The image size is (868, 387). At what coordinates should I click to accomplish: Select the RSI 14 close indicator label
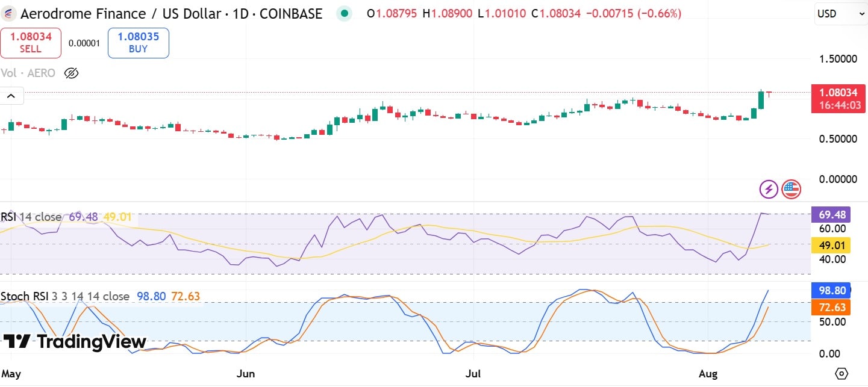(32, 217)
